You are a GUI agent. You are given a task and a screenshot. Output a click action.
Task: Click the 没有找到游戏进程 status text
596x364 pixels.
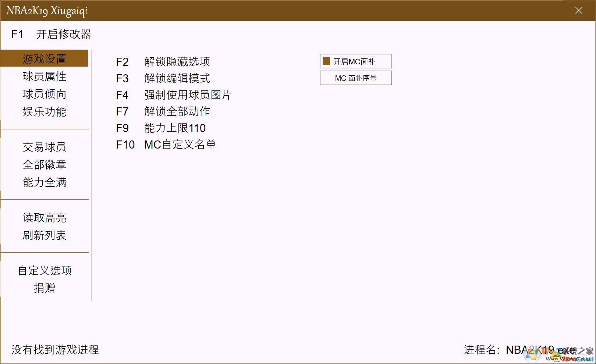[x=55, y=350]
